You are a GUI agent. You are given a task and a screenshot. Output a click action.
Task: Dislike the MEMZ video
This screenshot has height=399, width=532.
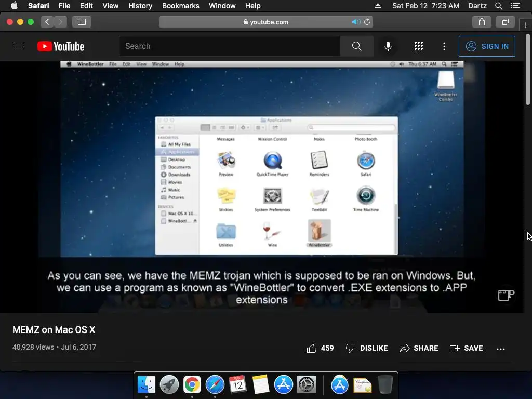pos(366,348)
